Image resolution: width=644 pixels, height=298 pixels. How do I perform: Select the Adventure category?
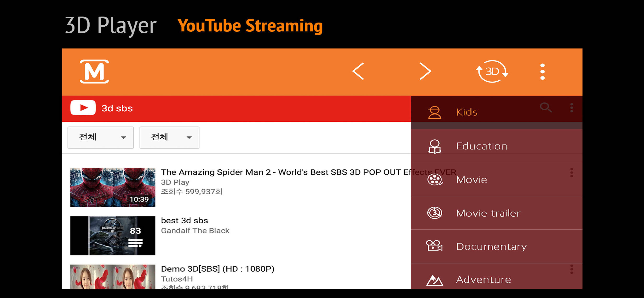[496, 278]
